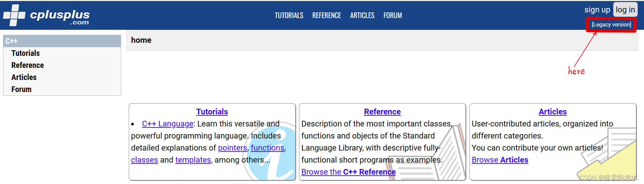Click the home page title text
Image resolution: width=644 pixels, height=184 pixels.
pos(141,40)
